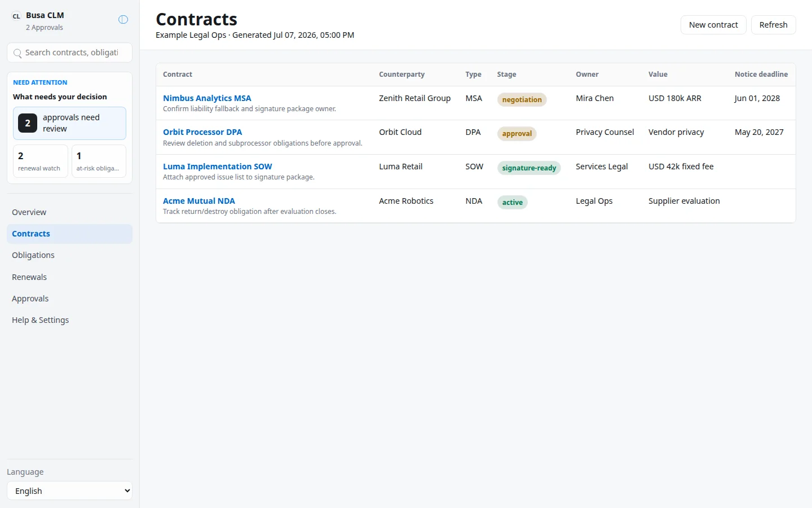Click the Value column header

pyautogui.click(x=657, y=75)
